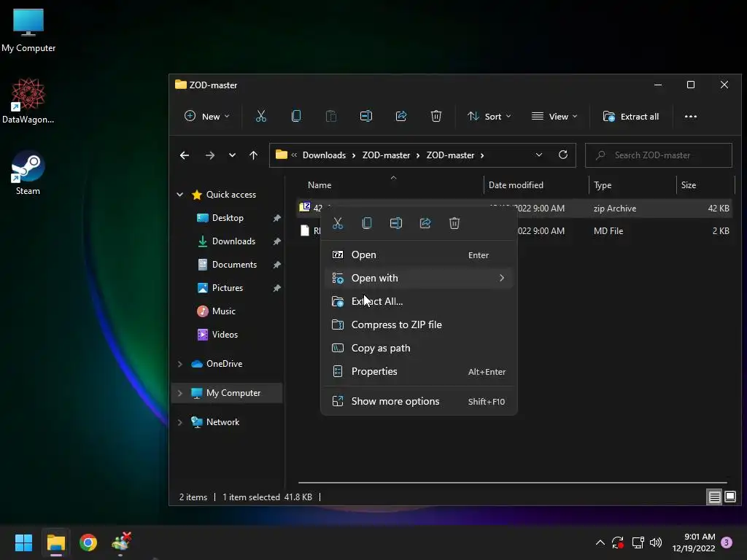Click the Cut icon in the context menu
Viewport: 747px width, 560px height.
pyautogui.click(x=338, y=223)
